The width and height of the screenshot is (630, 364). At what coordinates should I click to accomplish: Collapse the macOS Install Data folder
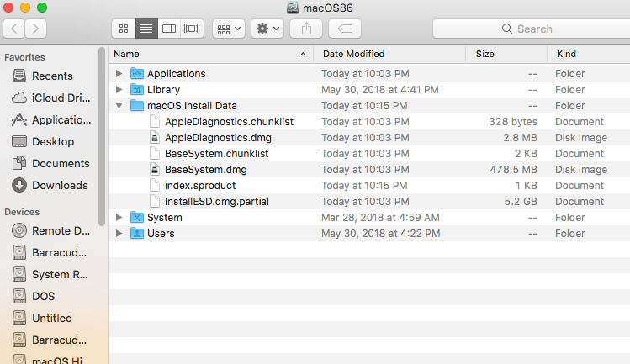119,106
